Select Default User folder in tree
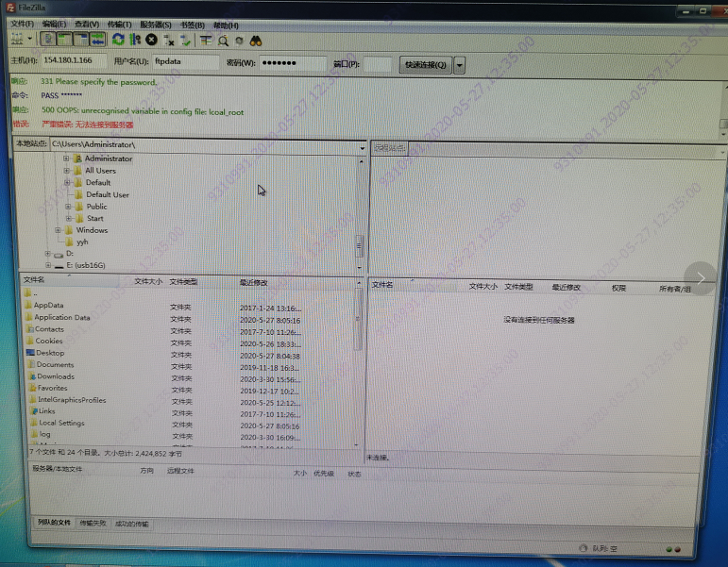Screen dimensions: 728x567 (x=108, y=195)
